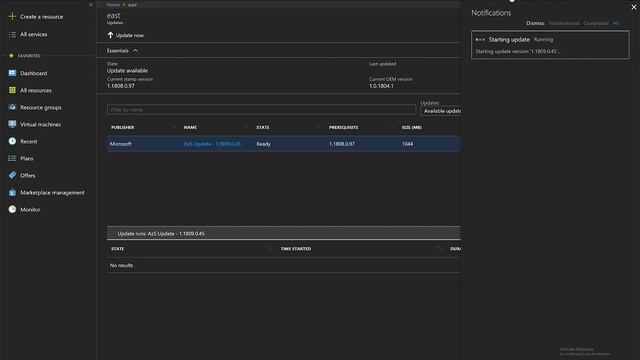Click the Update runs: AzS Update header
This screenshot has height=360, width=640.
pos(284,233)
